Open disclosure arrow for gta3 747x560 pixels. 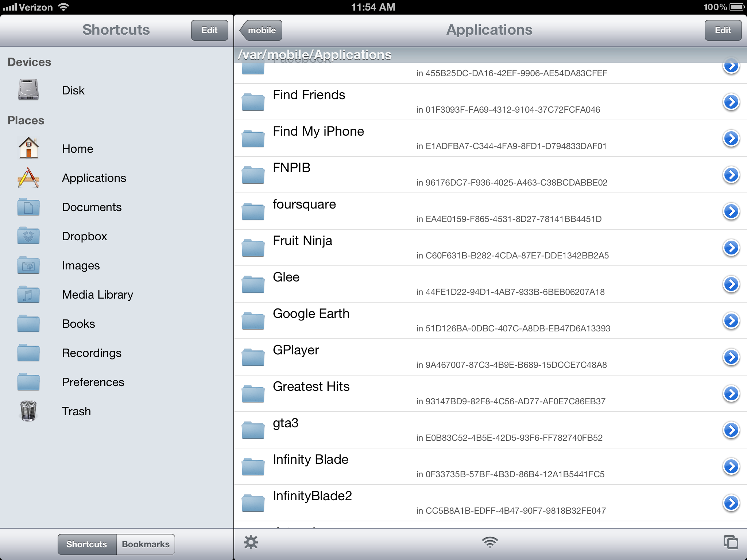coord(731,430)
